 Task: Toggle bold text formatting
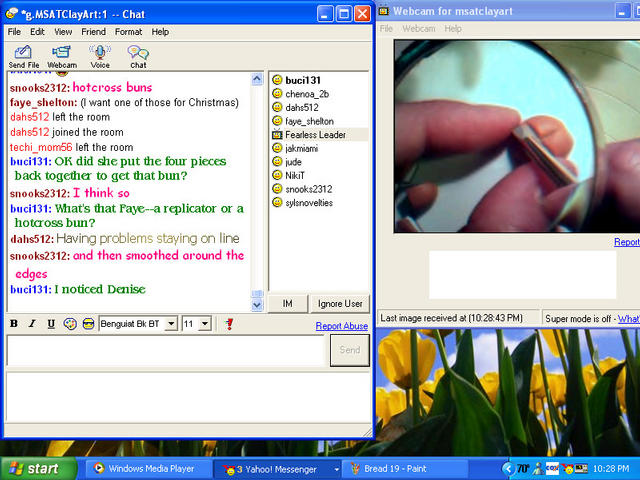13,324
